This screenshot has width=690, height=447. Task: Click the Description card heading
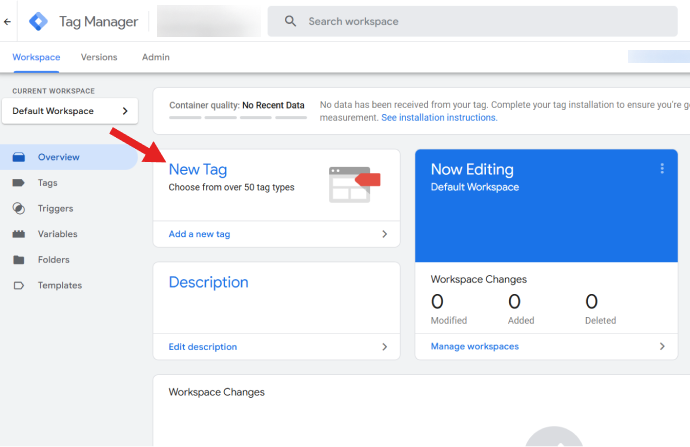point(209,282)
